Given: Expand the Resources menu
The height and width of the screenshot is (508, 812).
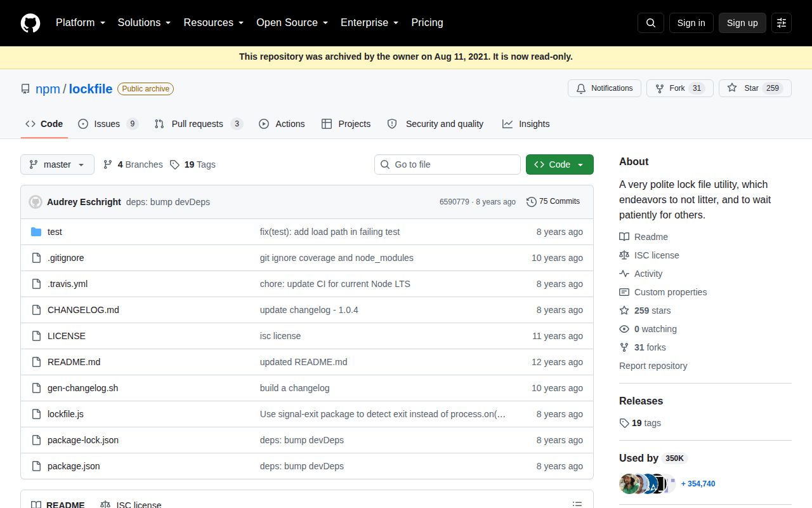Looking at the screenshot, I should click(x=214, y=23).
